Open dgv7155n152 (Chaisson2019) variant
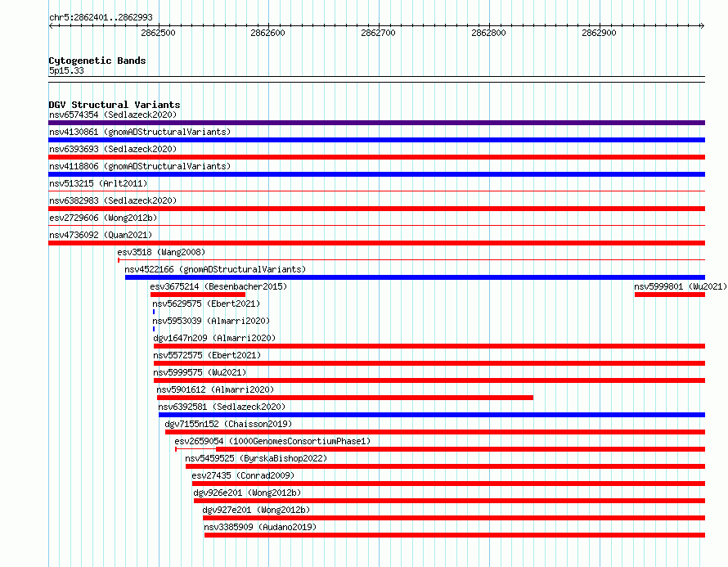This screenshot has height=567, width=728. click(228, 424)
